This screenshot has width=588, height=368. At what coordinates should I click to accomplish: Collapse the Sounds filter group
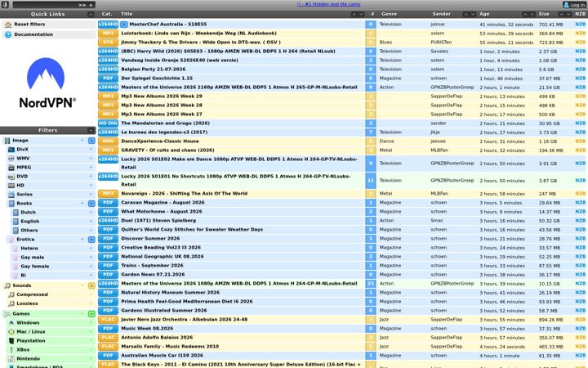tap(91, 286)
